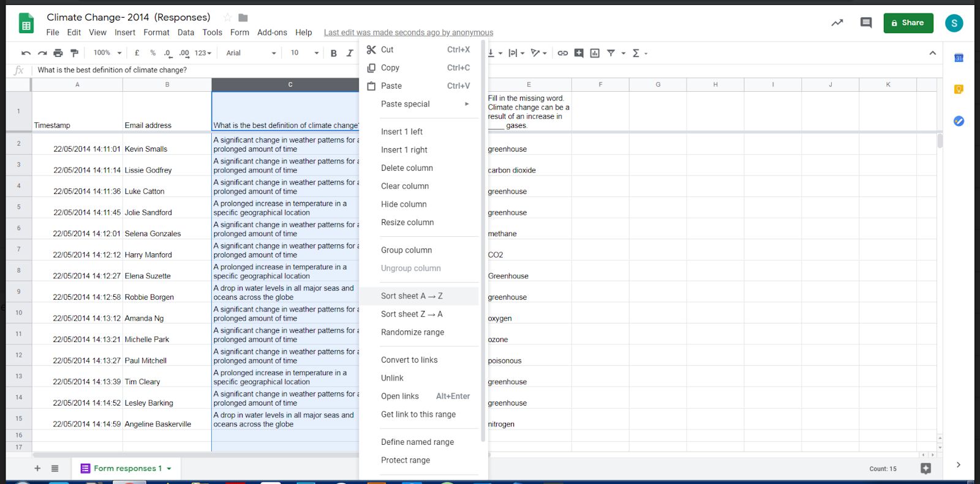The height and width of the screenshot is (484, 980).
Task: Format cells as percent
Action: (153, 53)
